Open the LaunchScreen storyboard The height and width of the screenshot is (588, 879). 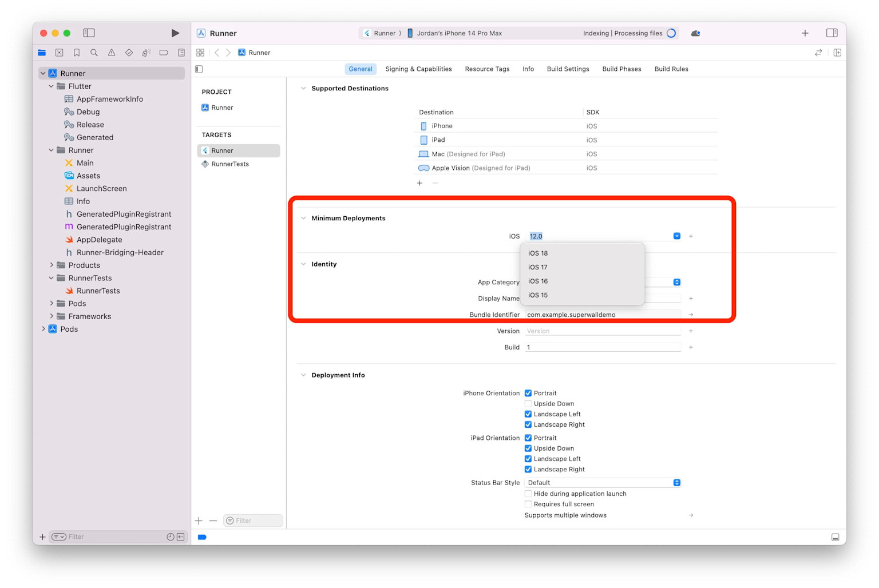pyautogui.click(x=101, y=189)
